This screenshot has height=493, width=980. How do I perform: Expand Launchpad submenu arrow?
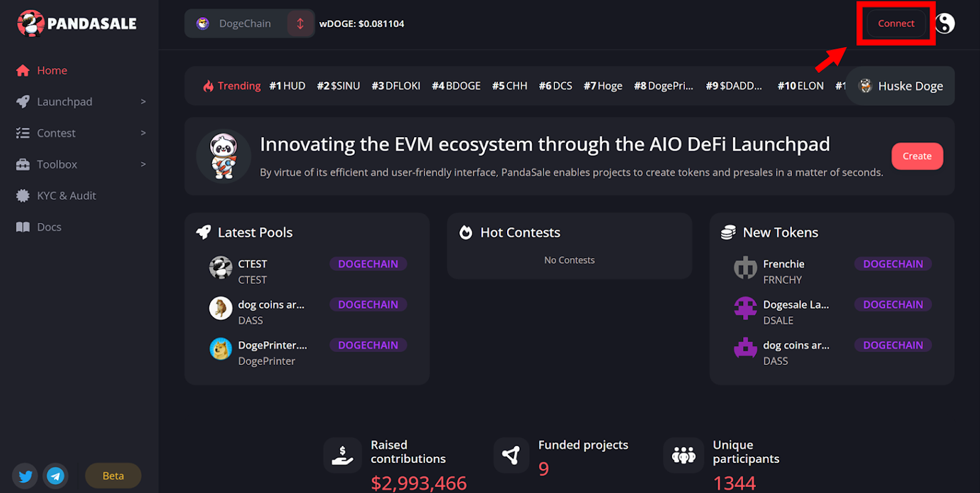point(143,102)
